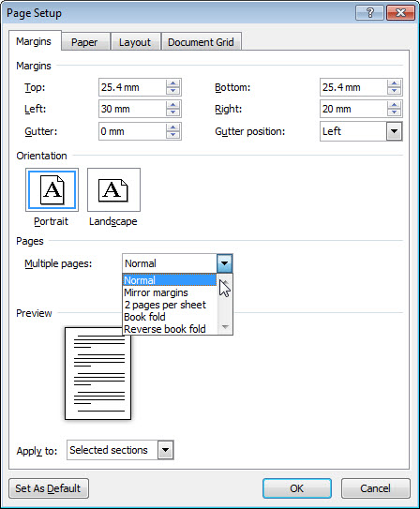
Task: Decrease the Bottom margin with down arrow
Action: (x=394, y=91)
